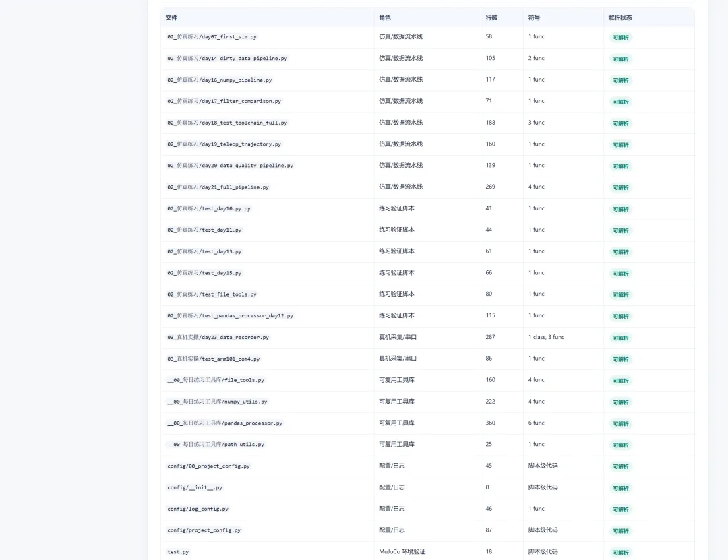The height and width of the screenshot is (560, 728).
Task: Select the day23_data_recorder.py file entry
Action: (218, 338)
